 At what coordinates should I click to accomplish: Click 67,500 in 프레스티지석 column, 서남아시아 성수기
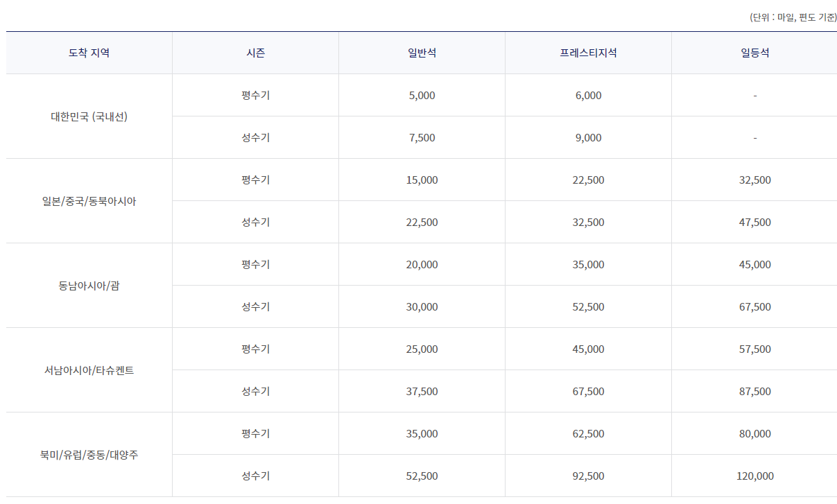click(x=588, y=392)
